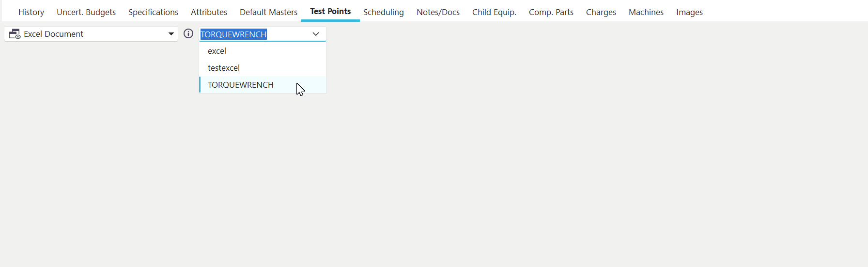Open the Comp. Parts tab
Screen dimensions: 868x267
(551, 12)
